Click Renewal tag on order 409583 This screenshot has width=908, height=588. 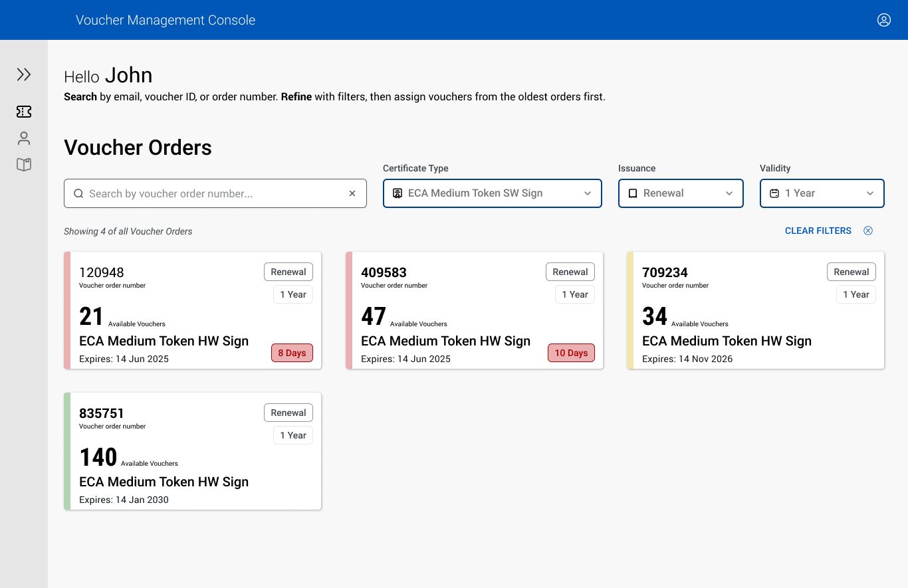[x=570, y=272]
